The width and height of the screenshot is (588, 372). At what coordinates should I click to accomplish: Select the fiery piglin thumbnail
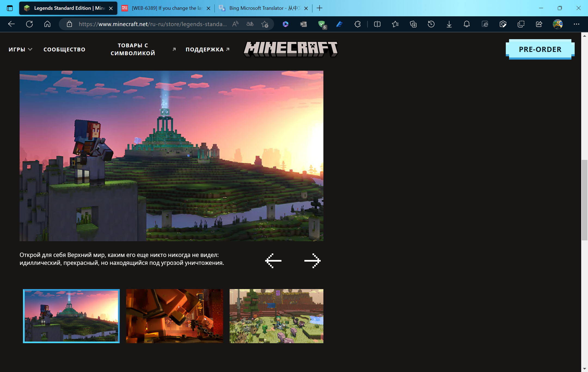coord(174,316)
